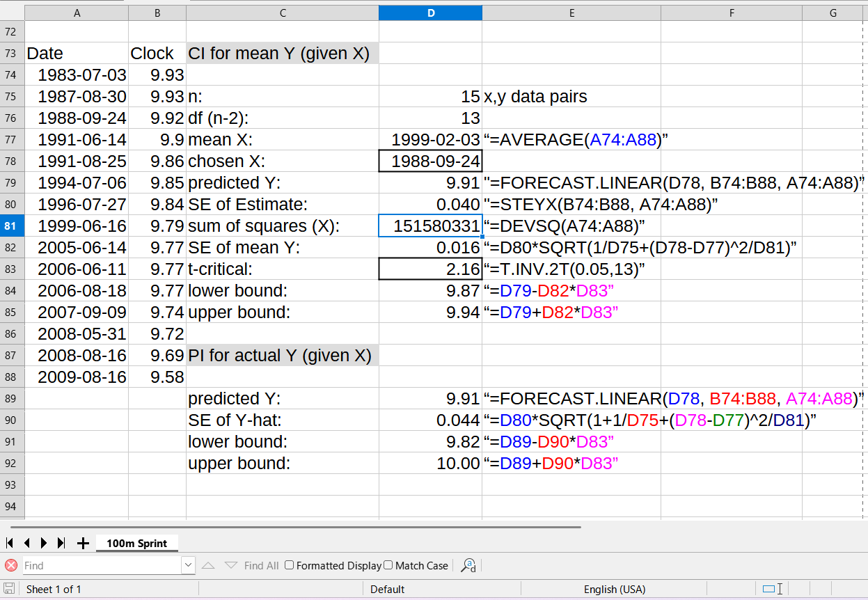868x600 pixels.
Task: Select PI lower bound value 9.82
Action: coord(430,441)
